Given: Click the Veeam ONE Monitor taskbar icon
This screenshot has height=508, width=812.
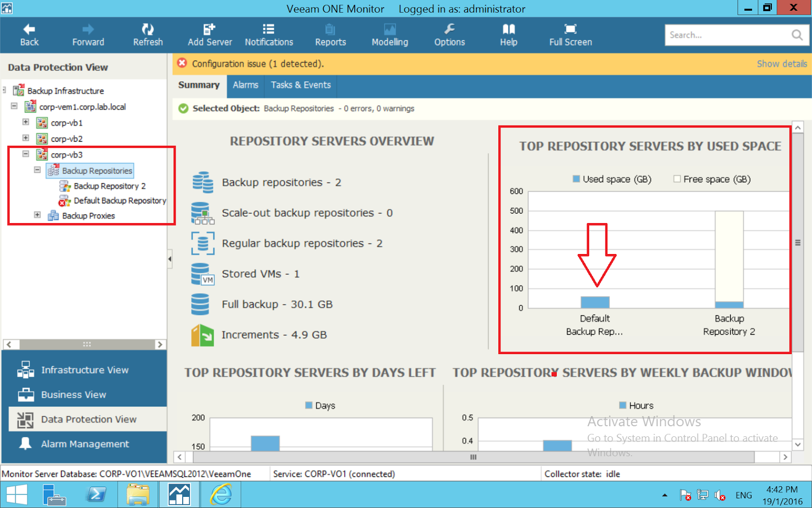Looking at the screenshot, I should (179, 494).
